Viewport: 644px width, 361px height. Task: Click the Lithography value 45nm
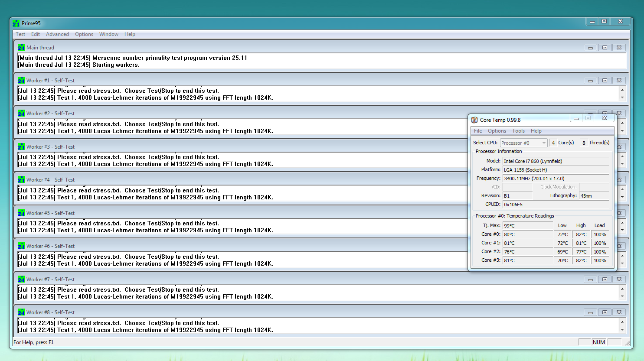(594, 196)
